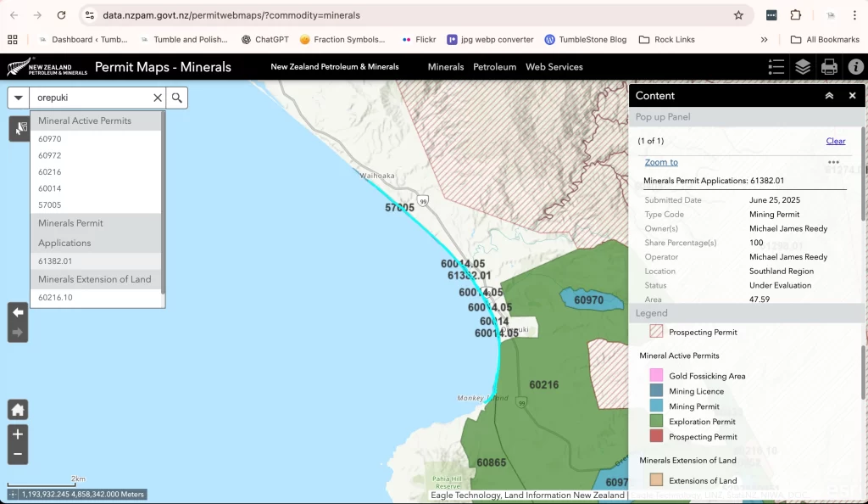This screenshot has height=504, width=868.
Task: Click the print map icon
Action: [x=829, y=67]
